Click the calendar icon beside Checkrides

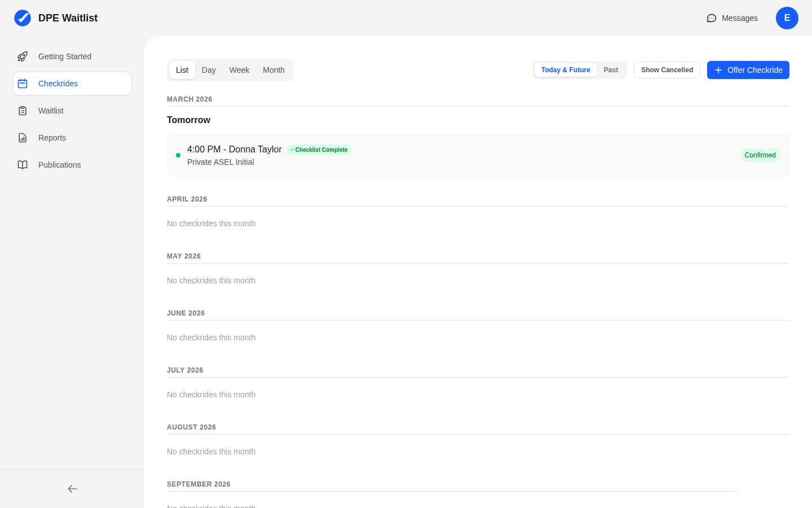[x=22, y=83]
